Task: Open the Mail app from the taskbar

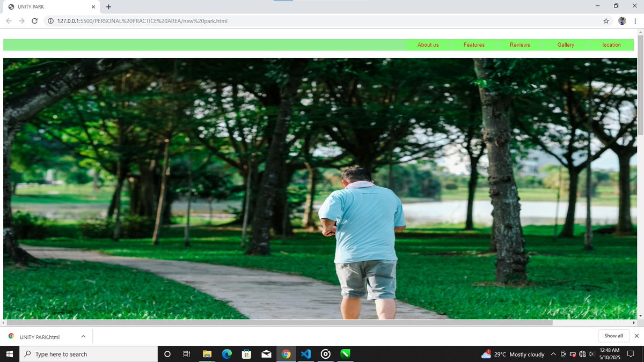Action: pos(266,354)
